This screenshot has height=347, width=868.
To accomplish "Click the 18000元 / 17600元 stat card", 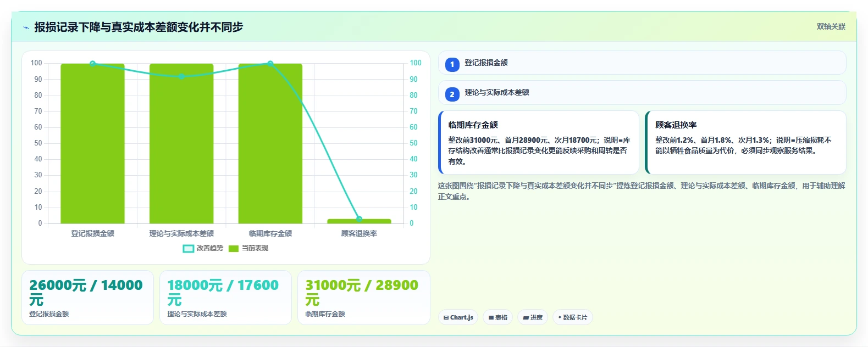I will coord(225,298).
